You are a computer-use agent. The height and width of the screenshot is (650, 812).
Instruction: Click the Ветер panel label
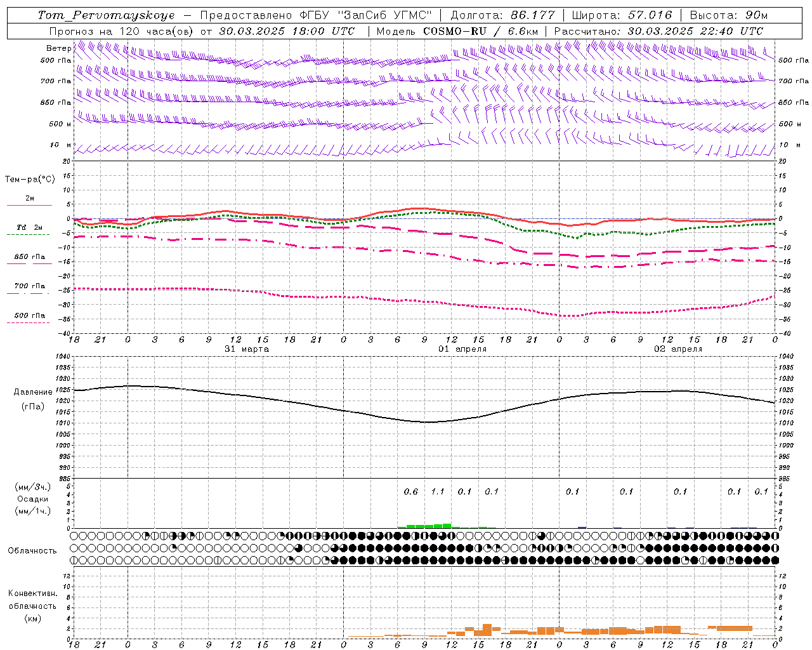tap(58, 48)
